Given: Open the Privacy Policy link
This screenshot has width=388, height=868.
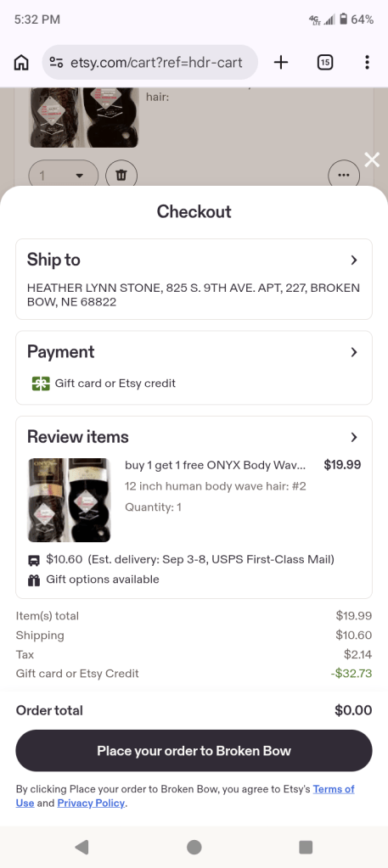Looking at the screenshot, I should click(x=91, y=803).
